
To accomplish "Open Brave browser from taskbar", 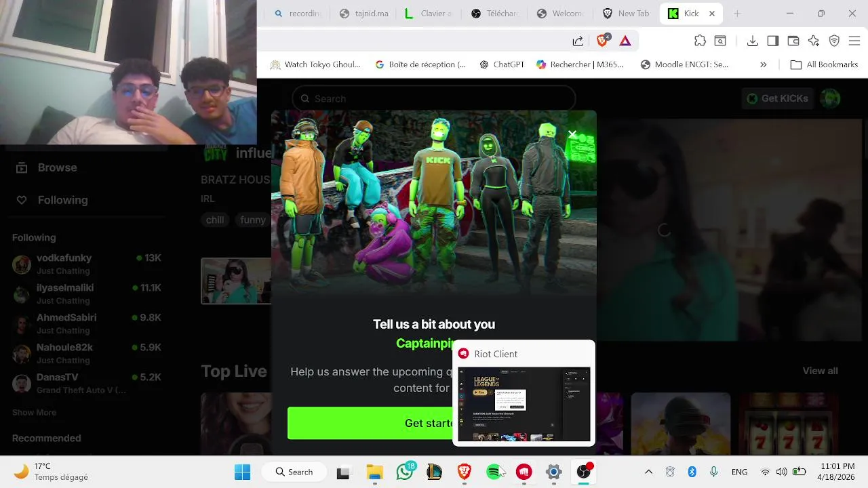I will click(464, 472).
